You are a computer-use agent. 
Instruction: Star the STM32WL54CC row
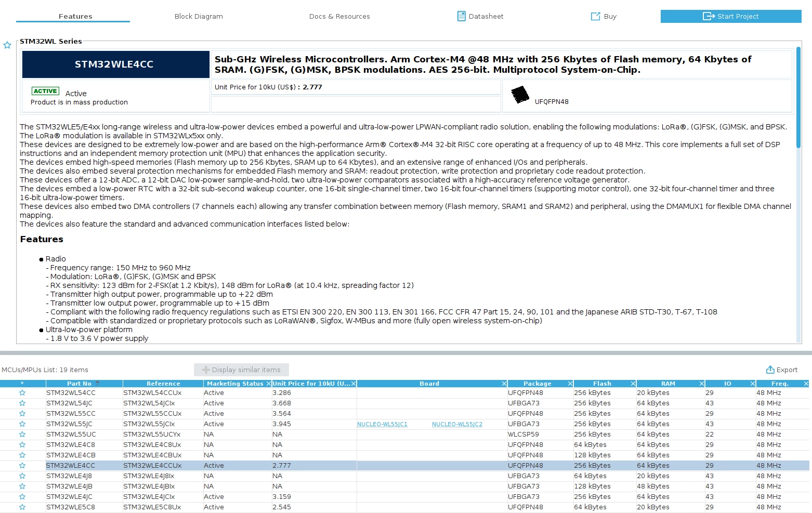[22, 393]
